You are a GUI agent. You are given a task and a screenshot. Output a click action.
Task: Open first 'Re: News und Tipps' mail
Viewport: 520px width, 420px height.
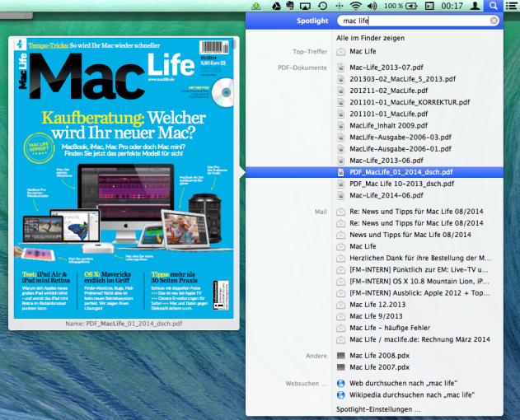(417, 212)
